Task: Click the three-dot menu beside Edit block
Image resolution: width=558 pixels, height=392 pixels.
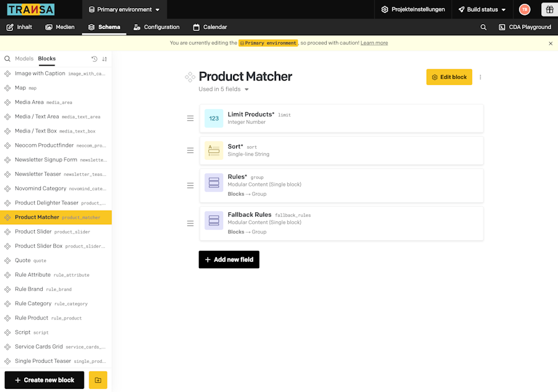Action: pyautogui.click(x=480, y=77)
